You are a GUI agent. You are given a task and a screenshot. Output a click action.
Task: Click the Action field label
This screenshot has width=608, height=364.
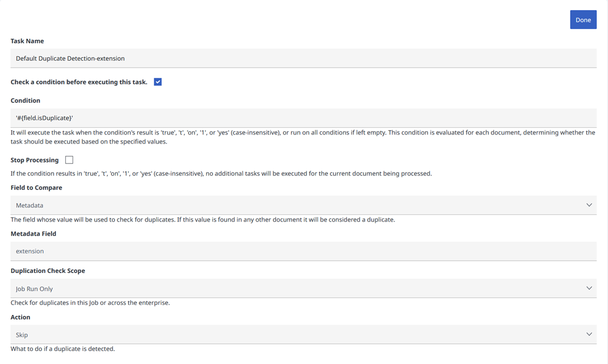click(x=21, y=317)
